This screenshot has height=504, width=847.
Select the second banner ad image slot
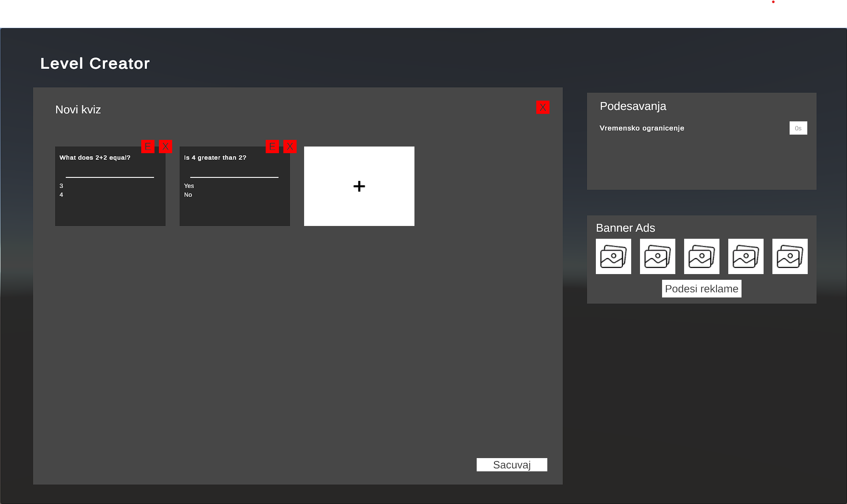click(x=658, y=256)
